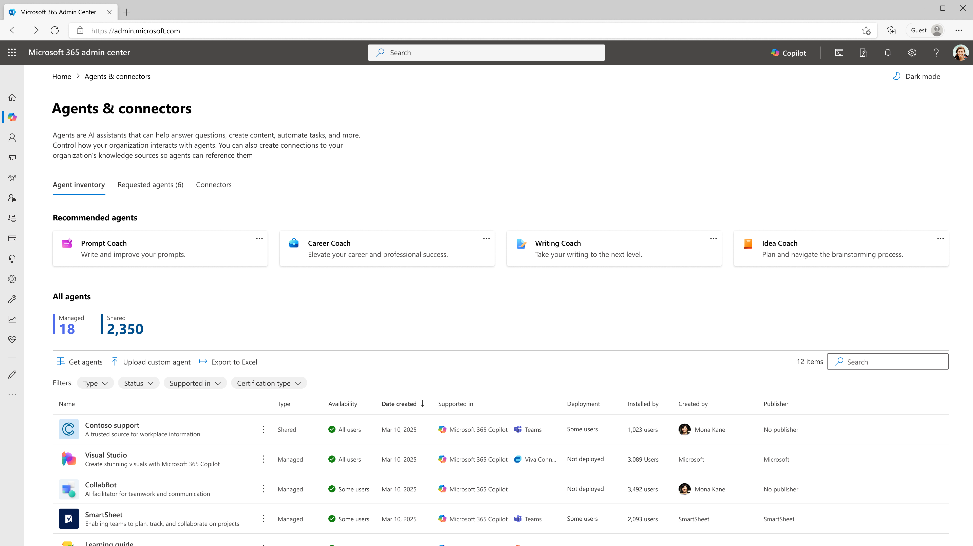
Task: Open more actions for Visual Studio
Action: point(263,459)
